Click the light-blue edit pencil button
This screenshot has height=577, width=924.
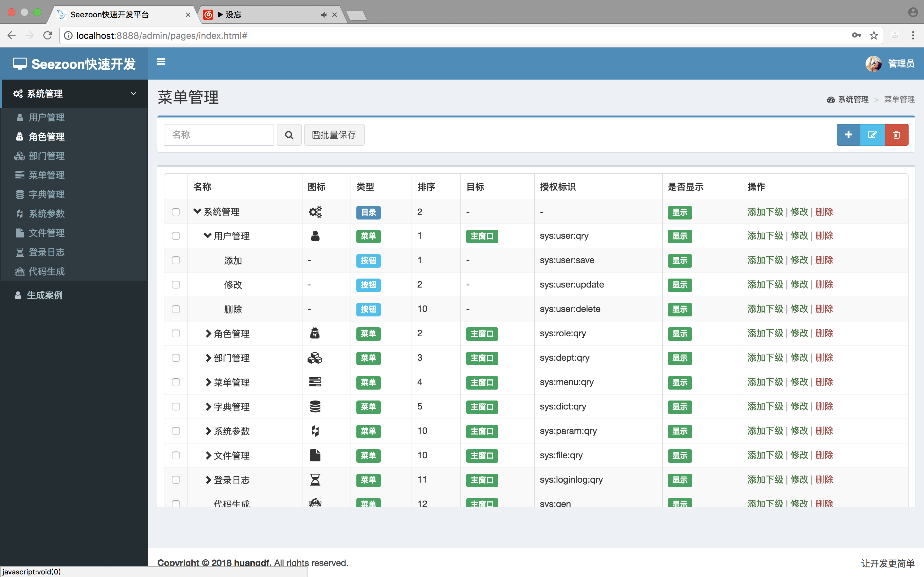872,135
